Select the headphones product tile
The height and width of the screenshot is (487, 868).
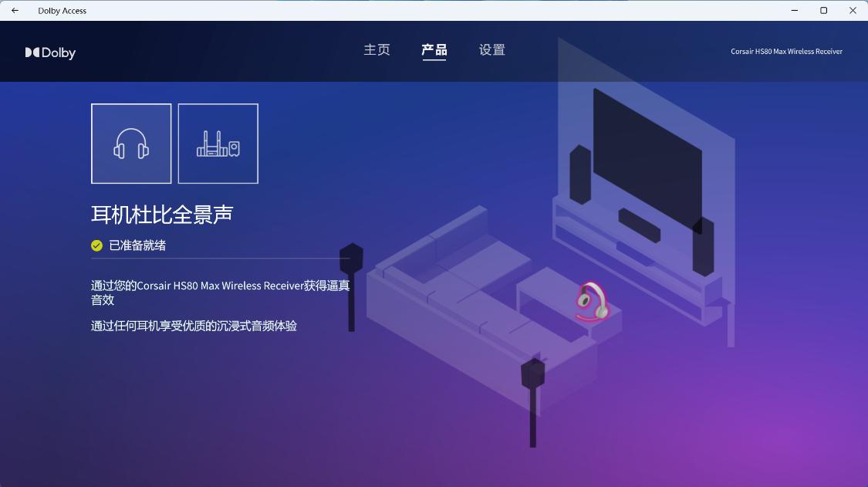point(131,144)
